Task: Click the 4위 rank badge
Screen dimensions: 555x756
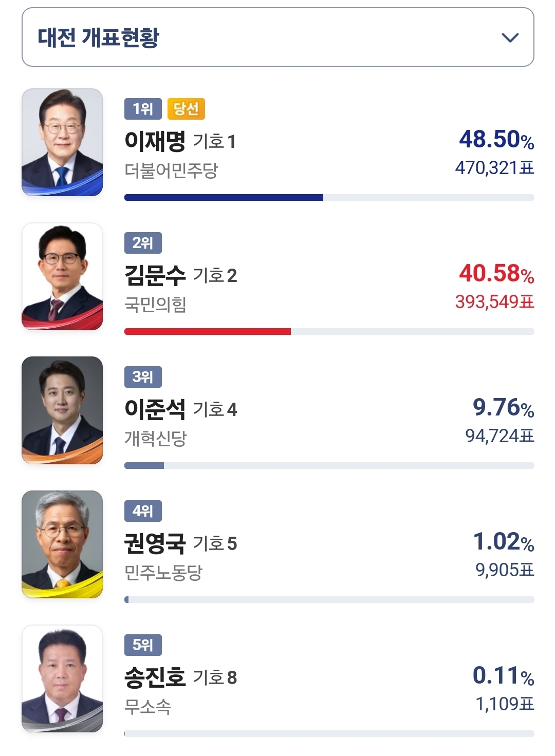Action: (x=143, y=511)
